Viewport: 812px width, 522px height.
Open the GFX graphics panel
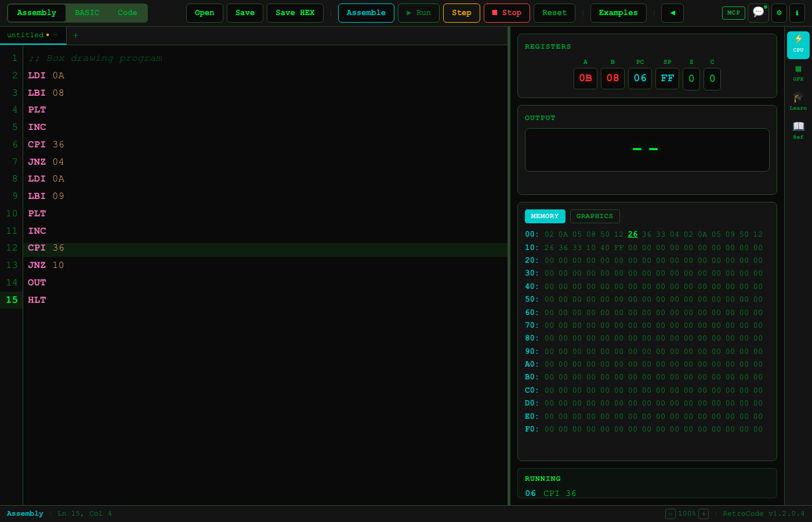[799, 72]
